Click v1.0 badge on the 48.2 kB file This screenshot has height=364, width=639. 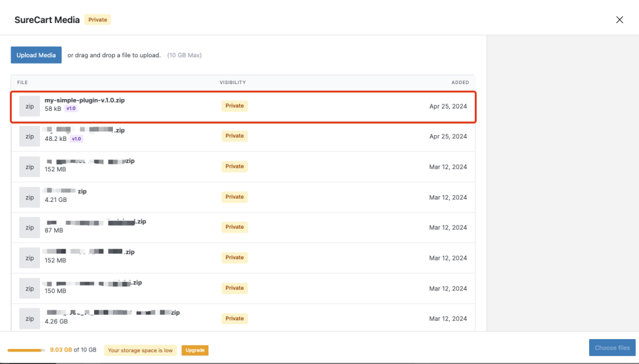[x=76, y=139]
